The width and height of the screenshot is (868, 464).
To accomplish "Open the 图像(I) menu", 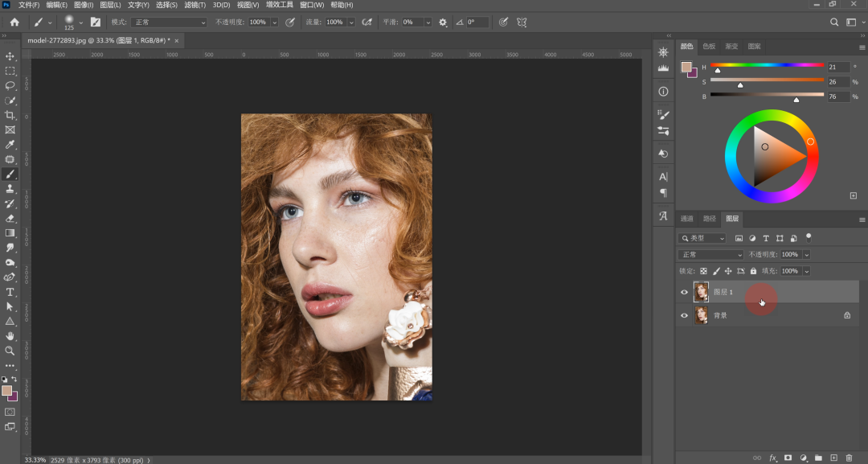I will click(84, 5).
